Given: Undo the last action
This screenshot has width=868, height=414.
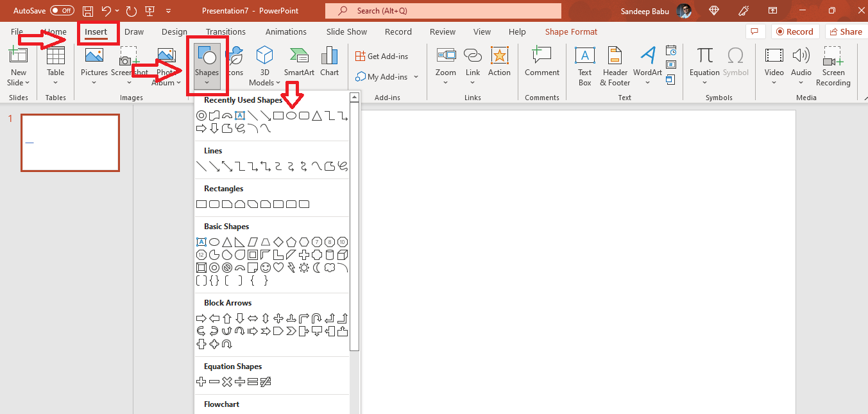Looking at the screenshot, I should pos(106,11).
